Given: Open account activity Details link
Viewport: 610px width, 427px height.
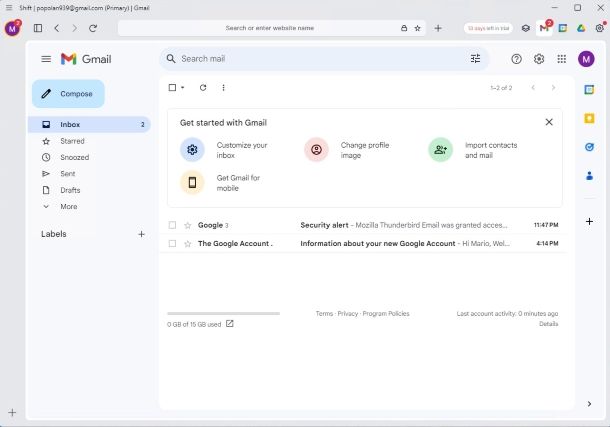Looking at the screenshot, I should (549, 324).
